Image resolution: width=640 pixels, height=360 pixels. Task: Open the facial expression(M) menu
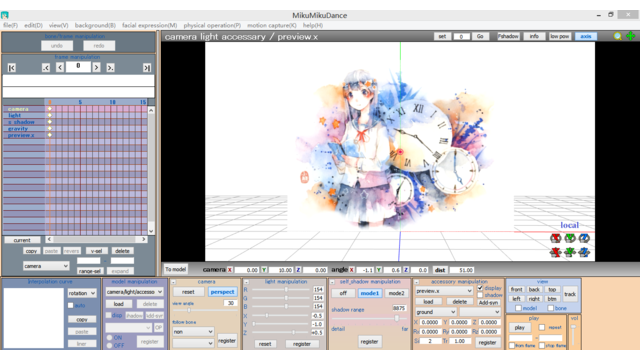(150, 25)
